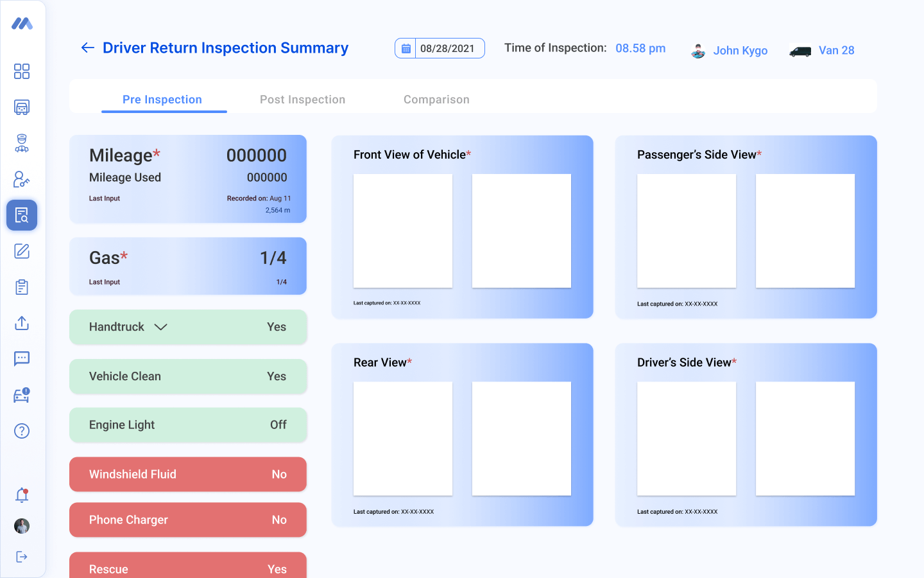This screenshot has height=578, width=924.
Task: Click the Windshield Fluid status row
Action: click(188, 474)
